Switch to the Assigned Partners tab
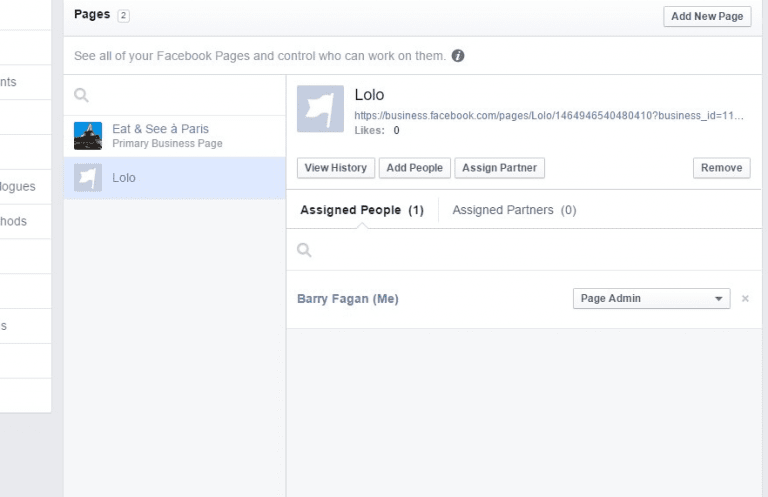Viewport: 768px width, 497px height. click(514, 210)
